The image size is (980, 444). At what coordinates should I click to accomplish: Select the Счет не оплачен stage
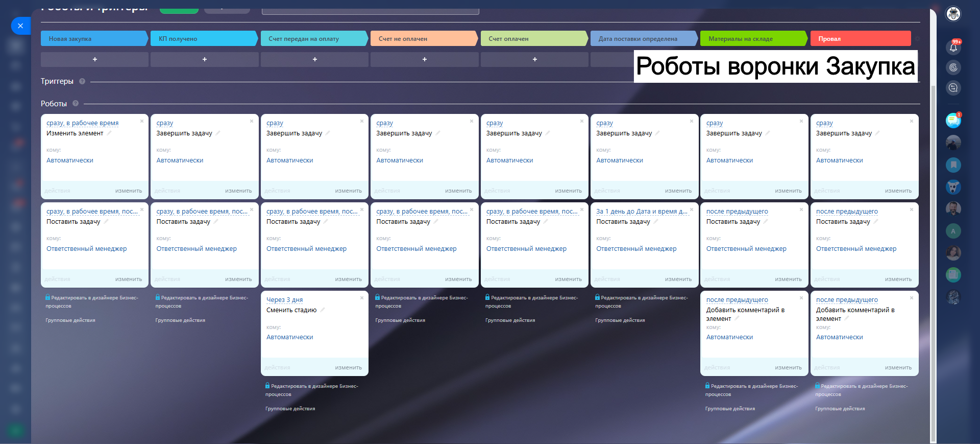tap(424, 38)
